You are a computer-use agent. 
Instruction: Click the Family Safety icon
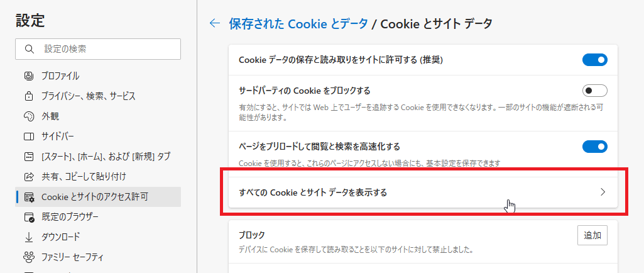28,257
